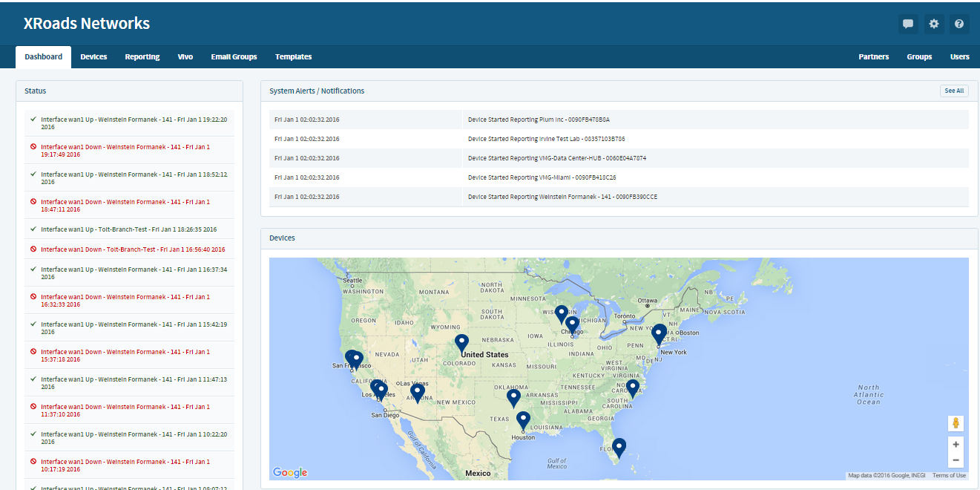Open the chat messages icon in header

pyautogui.click(x=908, y=24)
